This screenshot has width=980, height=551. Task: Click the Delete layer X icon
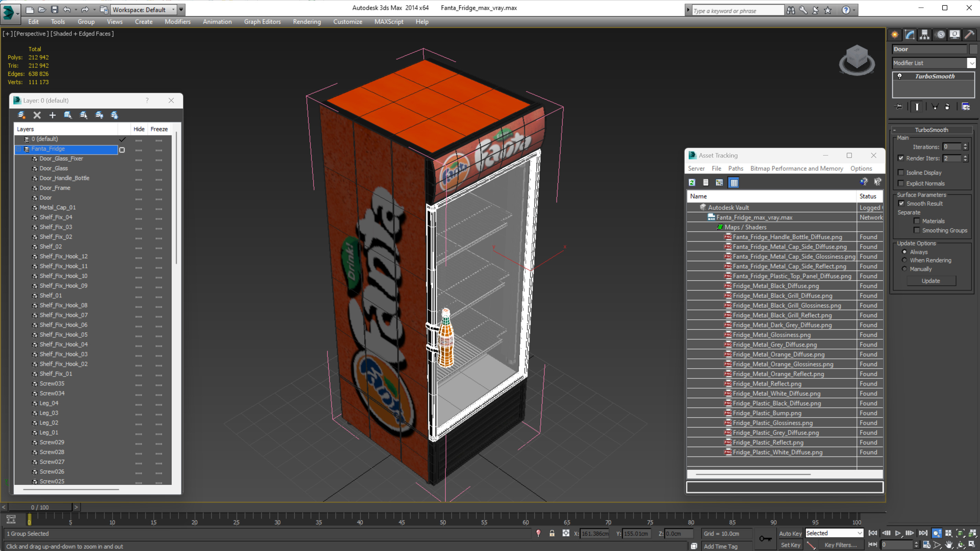[37, 115]
